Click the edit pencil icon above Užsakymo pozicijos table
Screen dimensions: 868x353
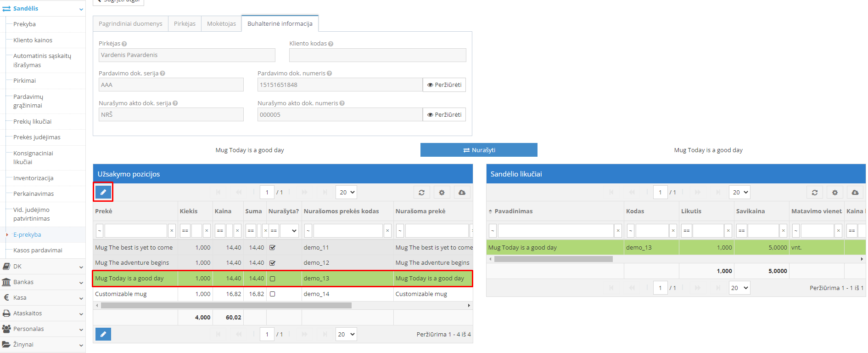pos(103,192)
